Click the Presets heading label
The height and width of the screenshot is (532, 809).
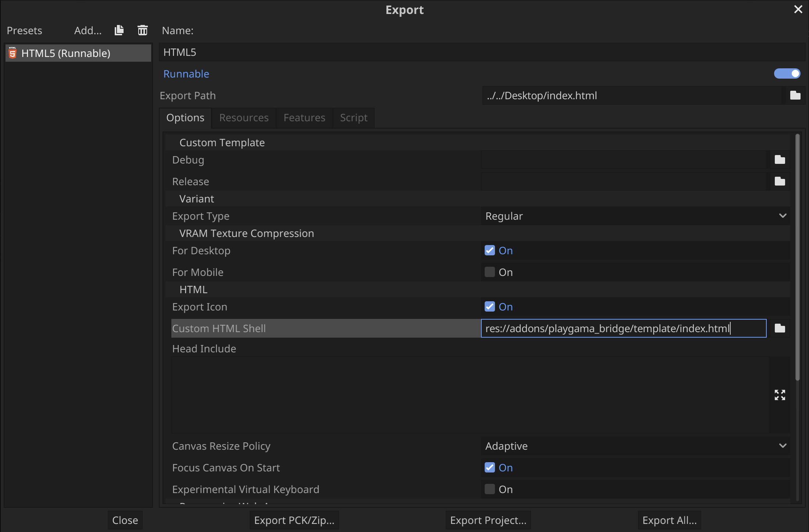[25, 30]
